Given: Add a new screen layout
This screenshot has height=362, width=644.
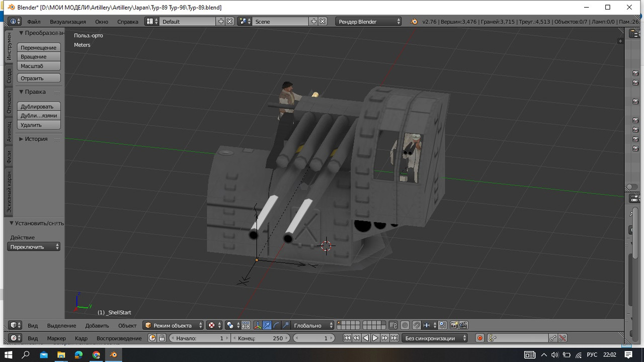Looking at the screenshot, I should click(221, 22).
